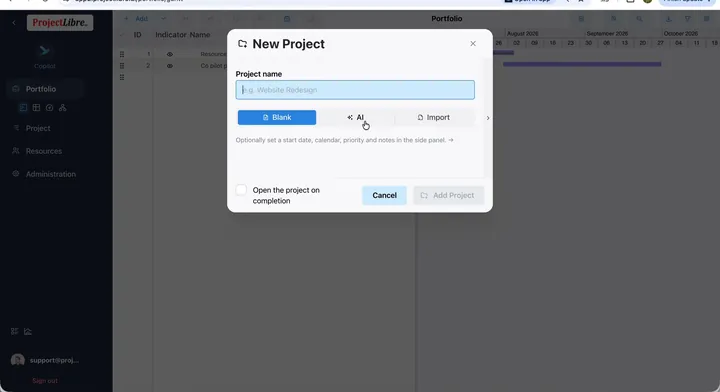The image size is (720, 392).
Task: Collapse the sidebar with the back chevron
Action: 14,22
